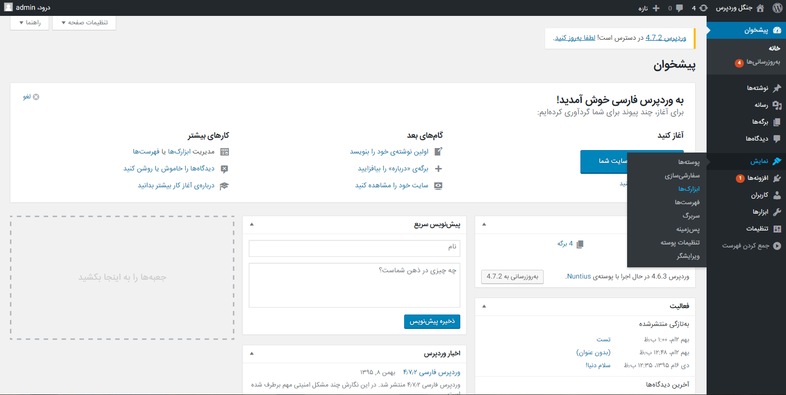786x395 pixels.
Task: Open the 'تنظیمات صفحه' screen options dropdown
Action: coord(84,23)
